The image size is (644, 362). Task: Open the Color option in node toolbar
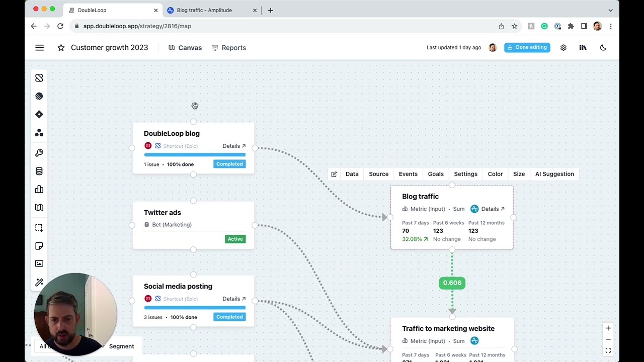[495, 174]
